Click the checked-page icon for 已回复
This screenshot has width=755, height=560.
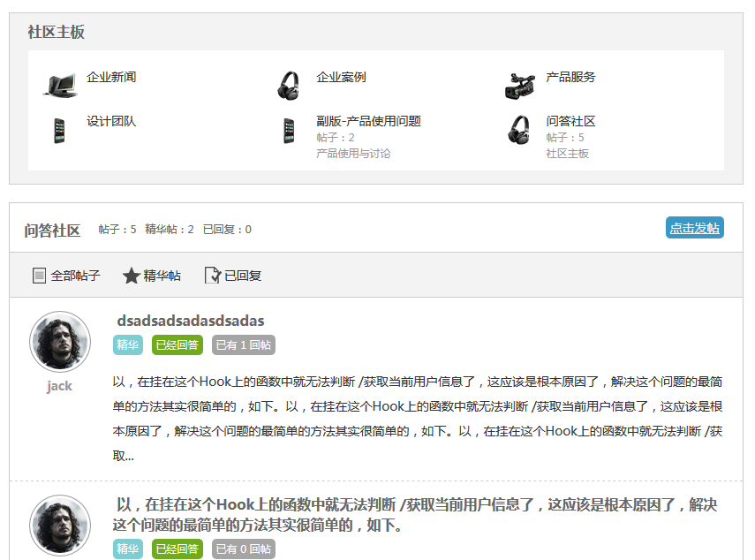212,276
